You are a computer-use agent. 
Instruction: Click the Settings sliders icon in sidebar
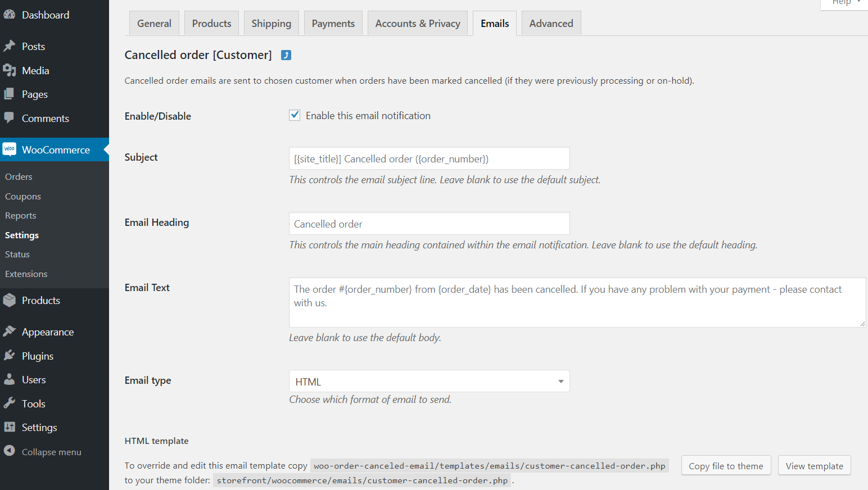(x=10, y=427)
